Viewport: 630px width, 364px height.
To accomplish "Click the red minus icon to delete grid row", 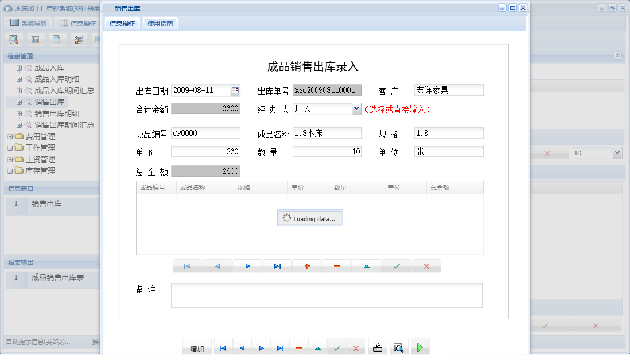I will point(337,266).
